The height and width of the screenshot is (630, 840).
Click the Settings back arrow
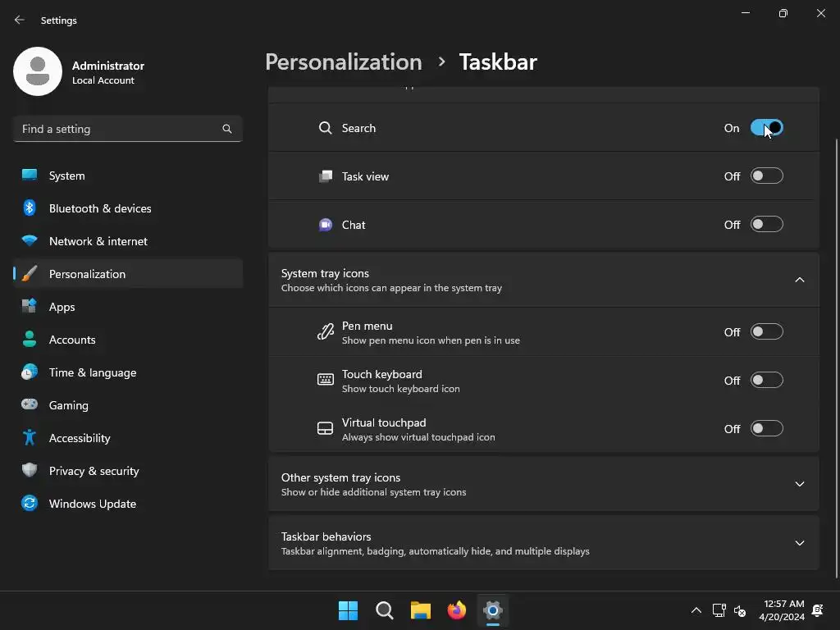click(x=20, y=21)
